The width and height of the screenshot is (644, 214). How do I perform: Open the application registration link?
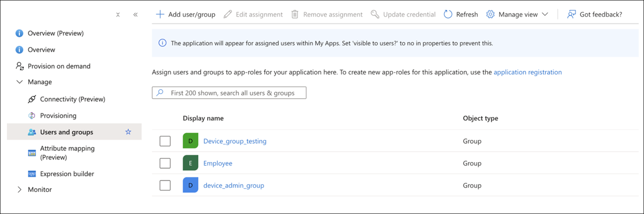[x=527, y=72]
